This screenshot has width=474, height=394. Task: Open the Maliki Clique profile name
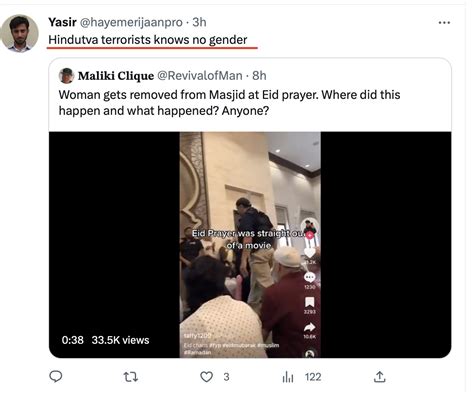coord(116,76)
